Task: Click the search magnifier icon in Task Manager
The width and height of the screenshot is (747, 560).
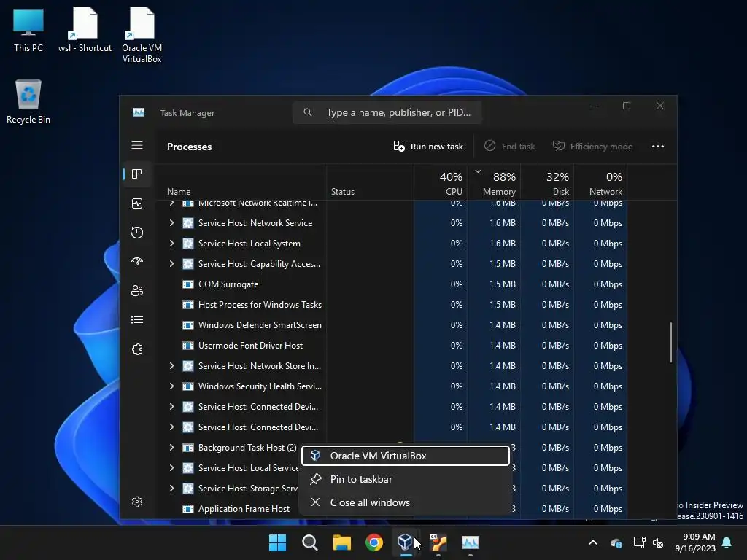Action: click(308, 112)
